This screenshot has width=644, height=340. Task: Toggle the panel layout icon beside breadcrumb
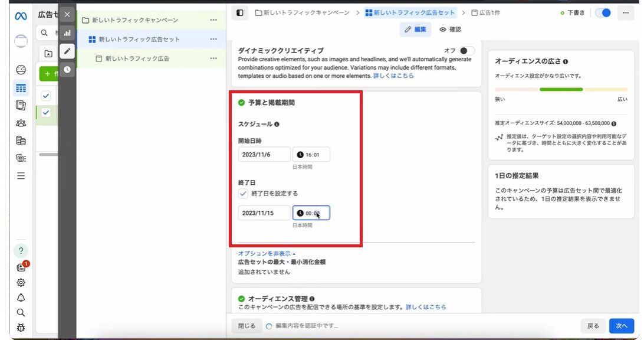point(239,12)
